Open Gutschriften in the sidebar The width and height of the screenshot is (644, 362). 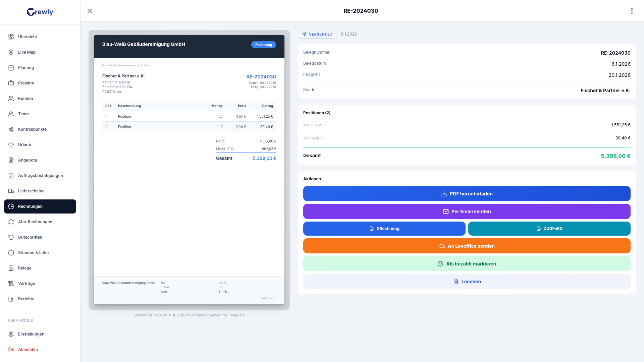[x=30, y=237]
